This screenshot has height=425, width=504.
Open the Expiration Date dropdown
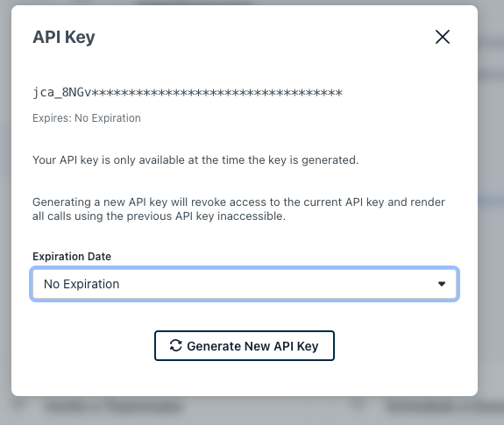click(x=245, y=284)
